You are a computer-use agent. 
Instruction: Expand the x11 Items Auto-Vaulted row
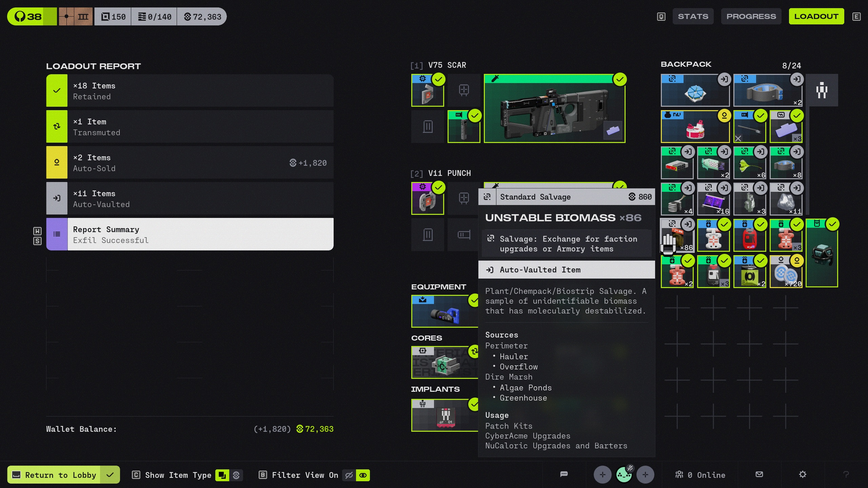point(190,199)
